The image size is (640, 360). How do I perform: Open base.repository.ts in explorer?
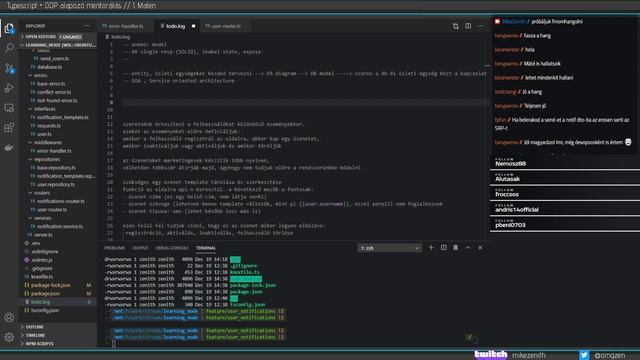click(56, 168)
